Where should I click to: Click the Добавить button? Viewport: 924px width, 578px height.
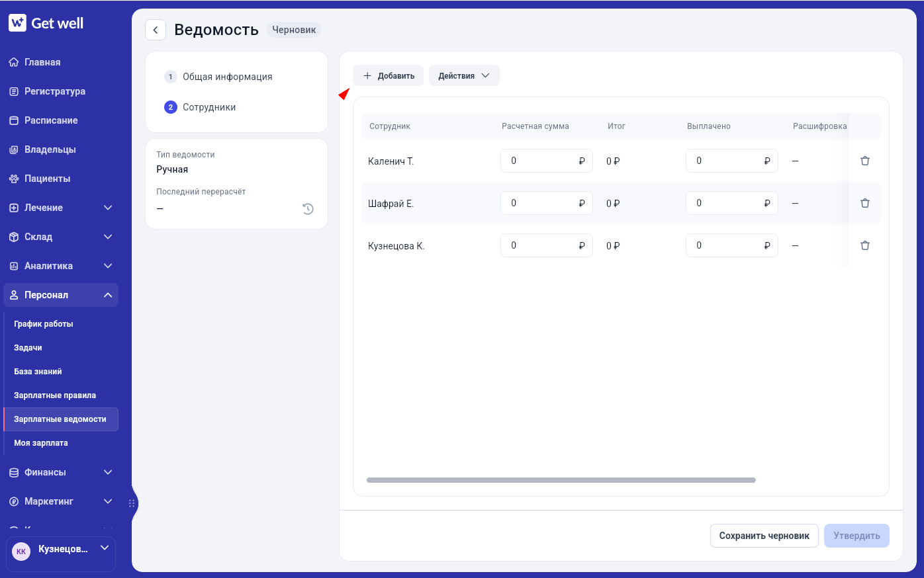(388, 75)
